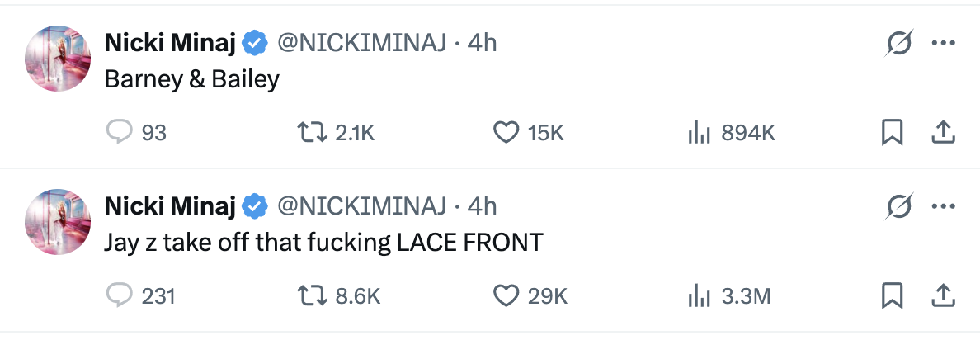Share the LACE FRONT tweet
This screenshot has height=340, width=980.
tap(943, 295)
